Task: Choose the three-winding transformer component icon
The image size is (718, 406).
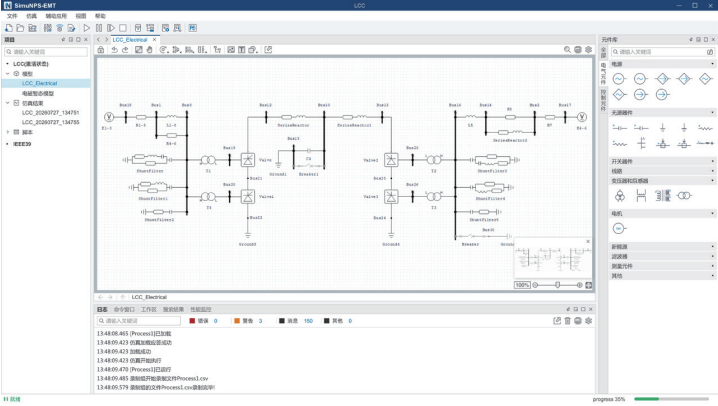Action: (619, 196)
